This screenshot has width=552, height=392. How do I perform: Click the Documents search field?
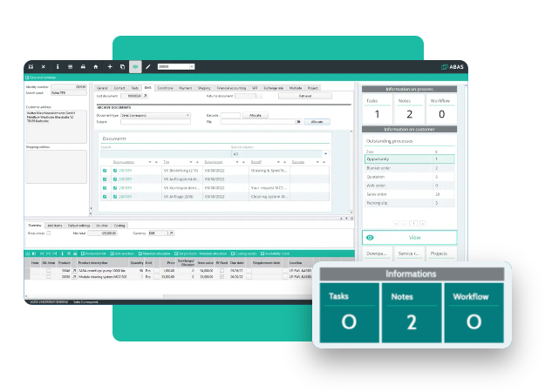[165, 154]
